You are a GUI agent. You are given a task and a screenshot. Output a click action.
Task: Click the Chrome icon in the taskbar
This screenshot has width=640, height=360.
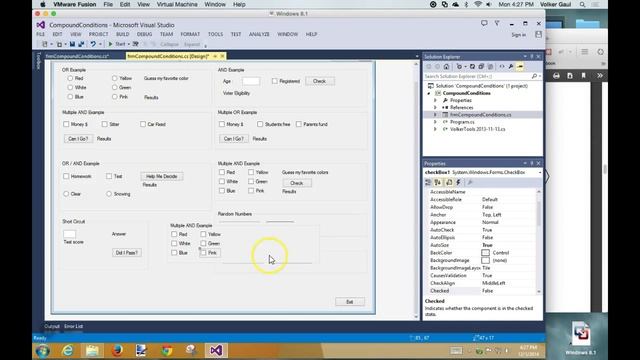point(167,350)
